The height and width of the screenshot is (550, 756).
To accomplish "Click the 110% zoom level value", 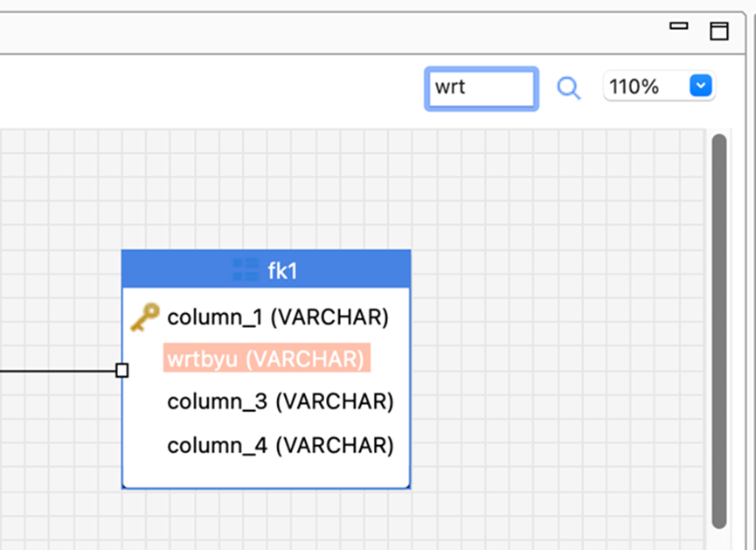I will [x=635, y=87].
